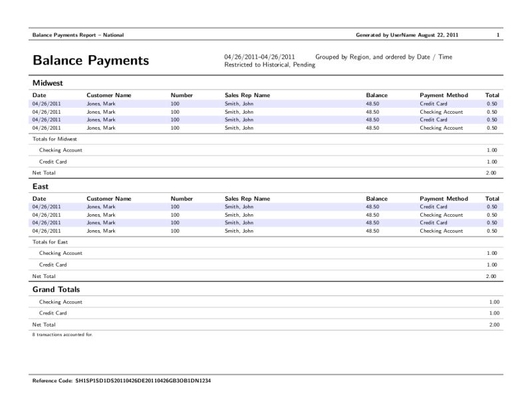Click the Totals for Midwest label
Image resolution: width=532 pixels, height=411 pixels.
[x=52, y=139]
